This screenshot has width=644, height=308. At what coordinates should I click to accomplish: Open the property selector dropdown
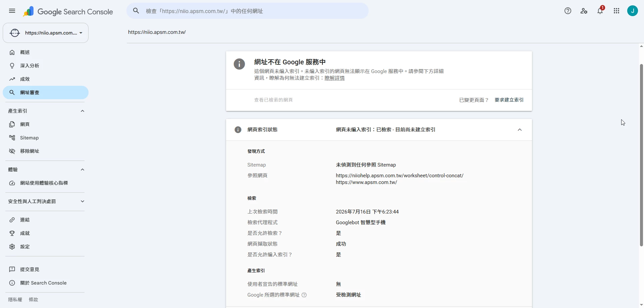(x=46, y=33)
